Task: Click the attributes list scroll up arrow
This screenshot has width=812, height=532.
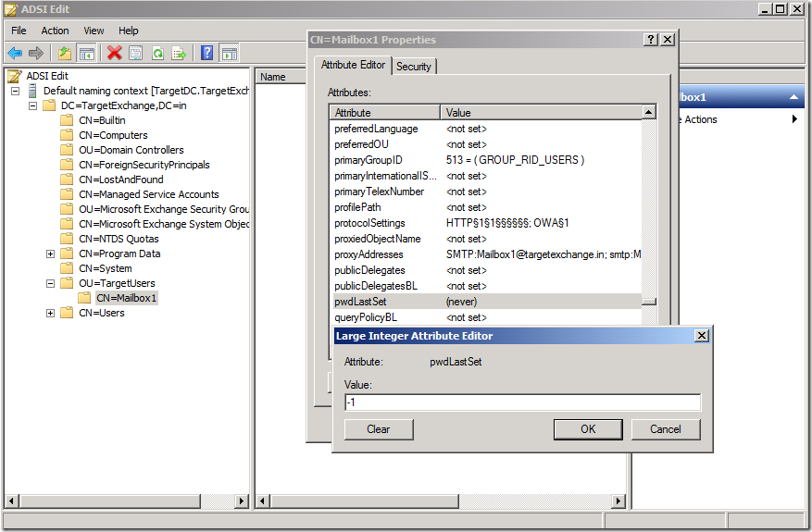Action: [649, 112]
